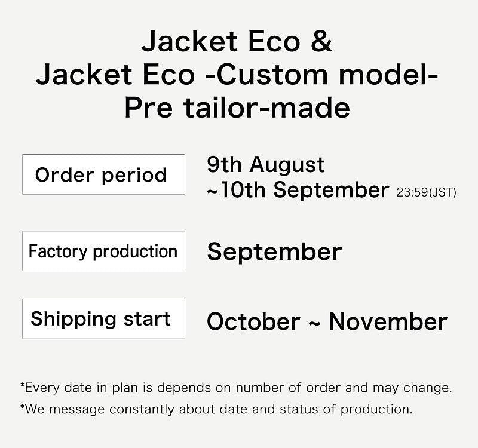Click the ~10th September date text

pos(298,190)
